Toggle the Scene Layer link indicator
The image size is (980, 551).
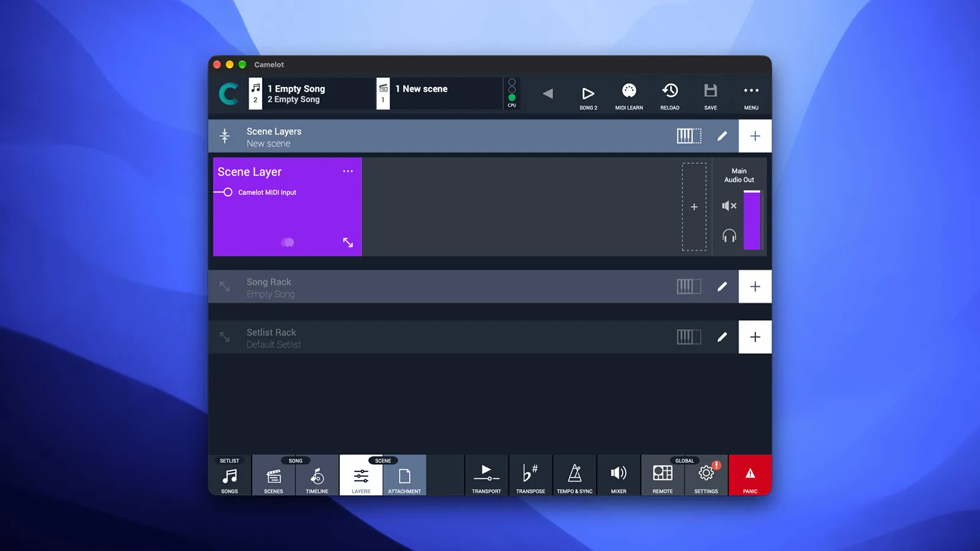coord(287,242)
